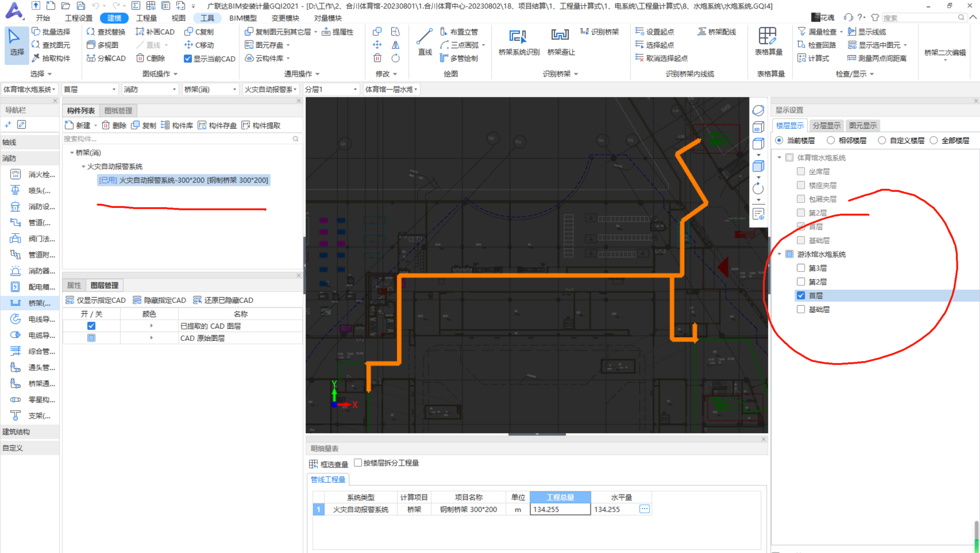Image resolution: width=980 pixels, height=553 pixels.
Task: Switch to 图纸管理 tab
Action: [x=118, y=111]
